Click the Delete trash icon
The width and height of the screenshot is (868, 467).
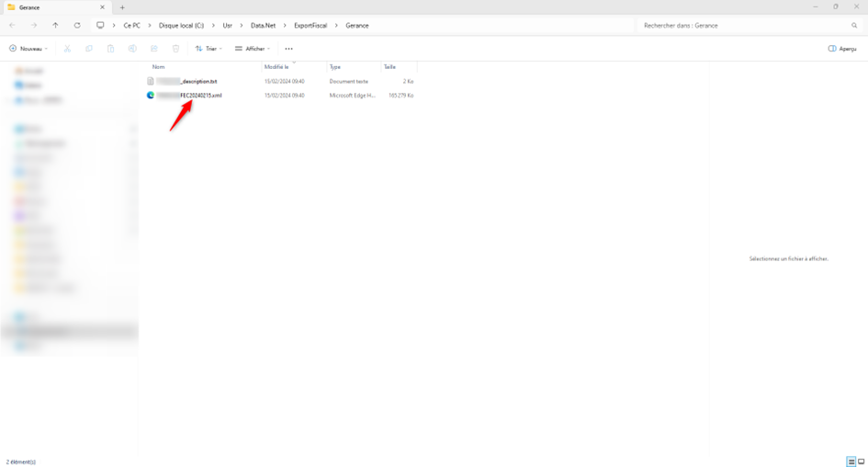(175, 49)
